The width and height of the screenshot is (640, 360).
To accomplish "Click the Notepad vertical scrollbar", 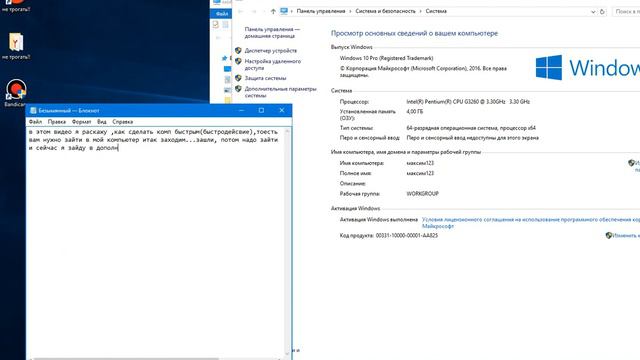I will (287, 241).
